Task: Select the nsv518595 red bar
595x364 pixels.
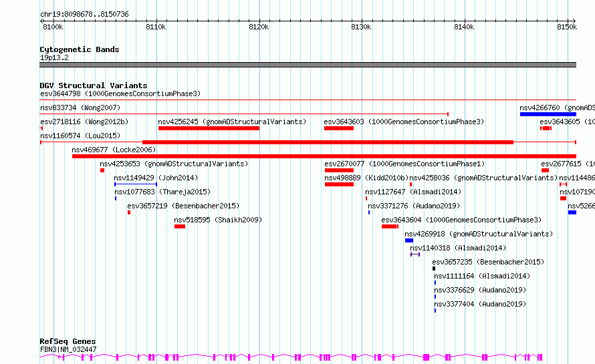Action: coord(180,226)
